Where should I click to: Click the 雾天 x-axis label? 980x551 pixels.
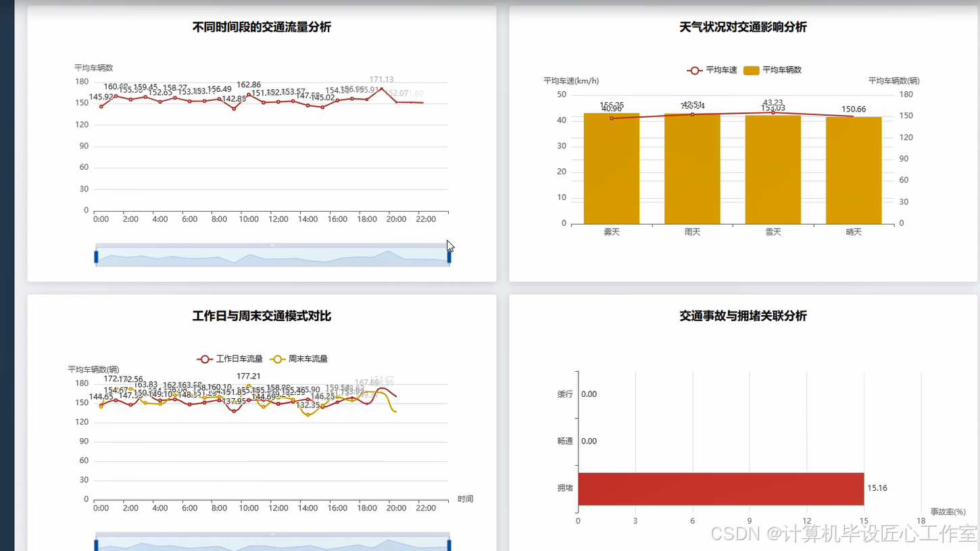point(612,233)
